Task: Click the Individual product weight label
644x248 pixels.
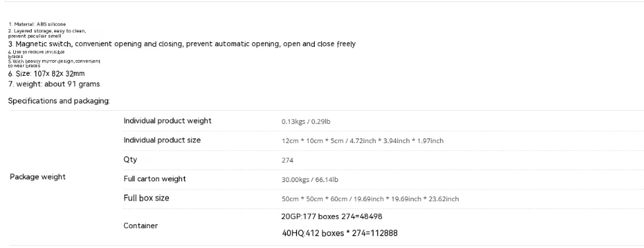Action: tap(168, 121)
